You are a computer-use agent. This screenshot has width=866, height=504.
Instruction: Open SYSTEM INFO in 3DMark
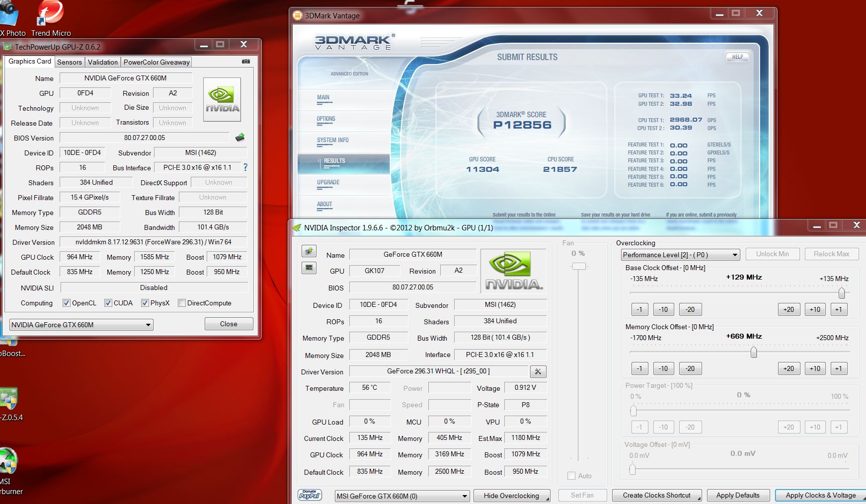coord(333,140)
